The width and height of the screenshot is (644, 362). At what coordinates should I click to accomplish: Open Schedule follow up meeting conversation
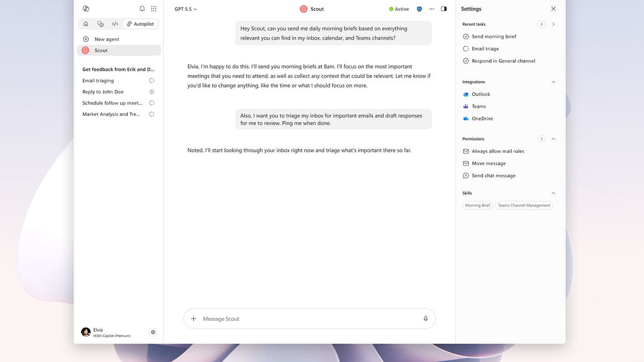tap(112, 103)
